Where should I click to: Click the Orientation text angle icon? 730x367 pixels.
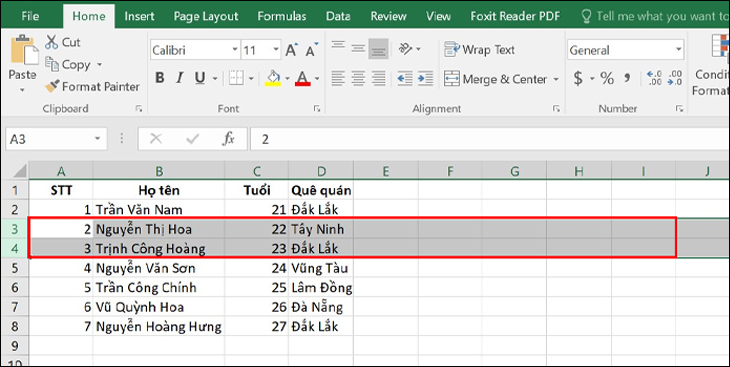pos(406,48)
